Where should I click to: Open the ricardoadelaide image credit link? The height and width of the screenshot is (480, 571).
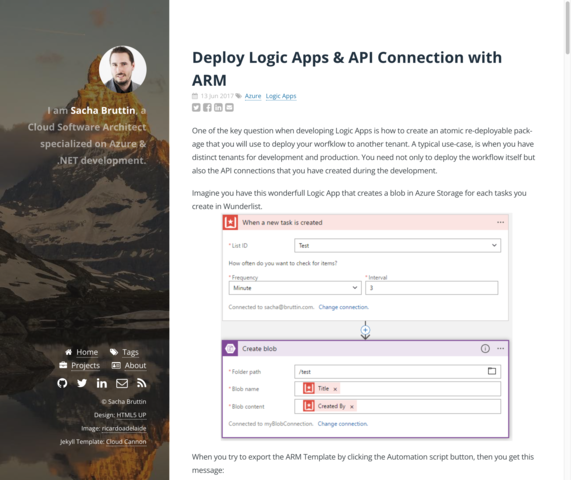124,428
